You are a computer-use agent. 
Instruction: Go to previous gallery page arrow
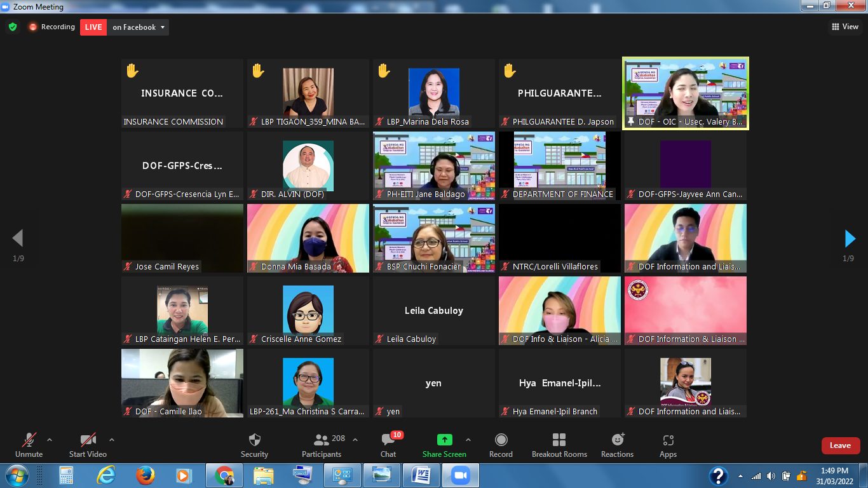pos(18,238)
